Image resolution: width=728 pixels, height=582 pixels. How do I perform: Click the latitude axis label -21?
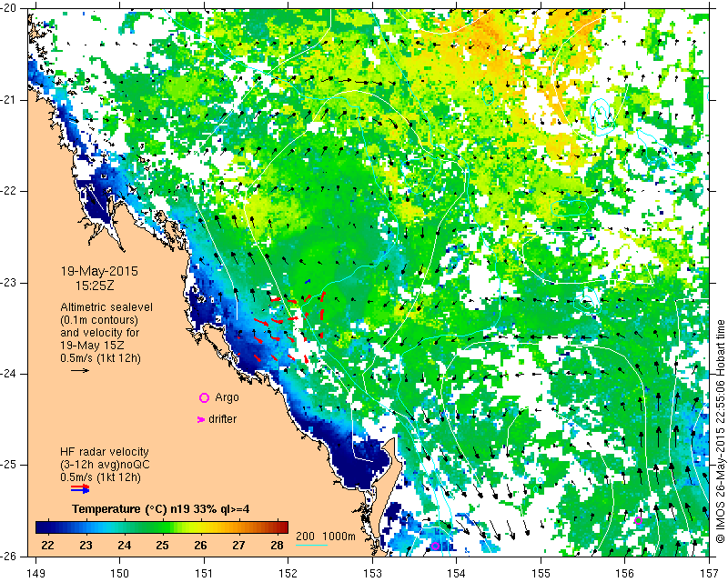(x=9, y=100)
